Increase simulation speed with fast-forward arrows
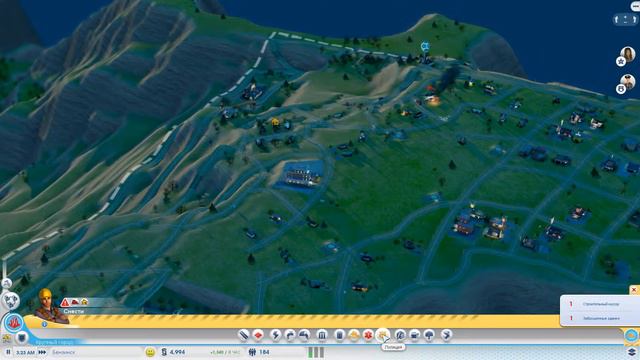The width and height of the screenshot is (640, 360). click(42, 352)
